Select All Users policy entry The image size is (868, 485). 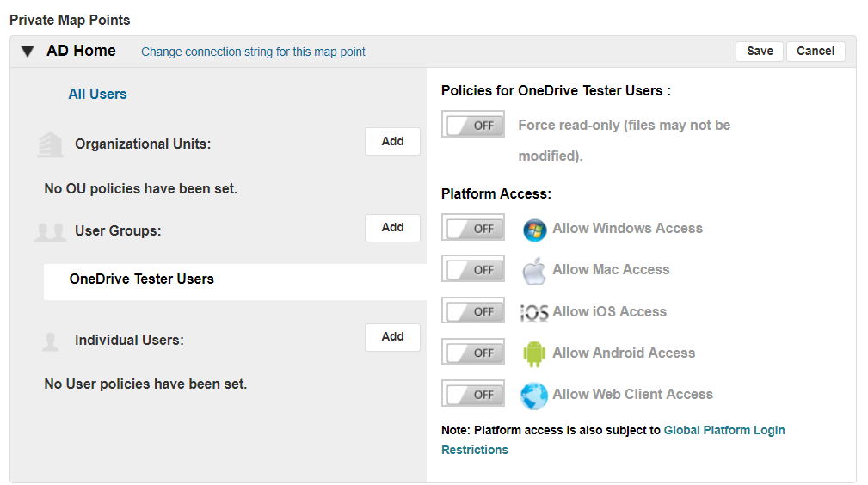pyautogui.click(x=97, y=95)
